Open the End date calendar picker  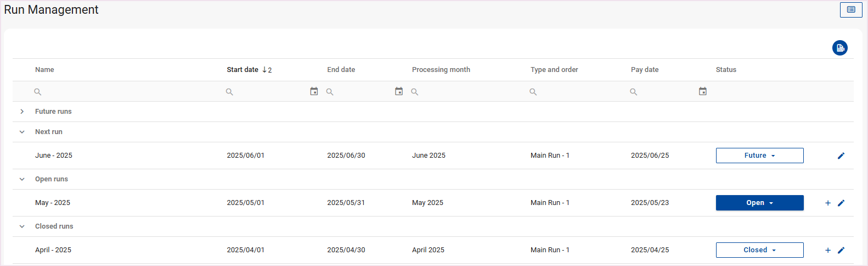399,91
